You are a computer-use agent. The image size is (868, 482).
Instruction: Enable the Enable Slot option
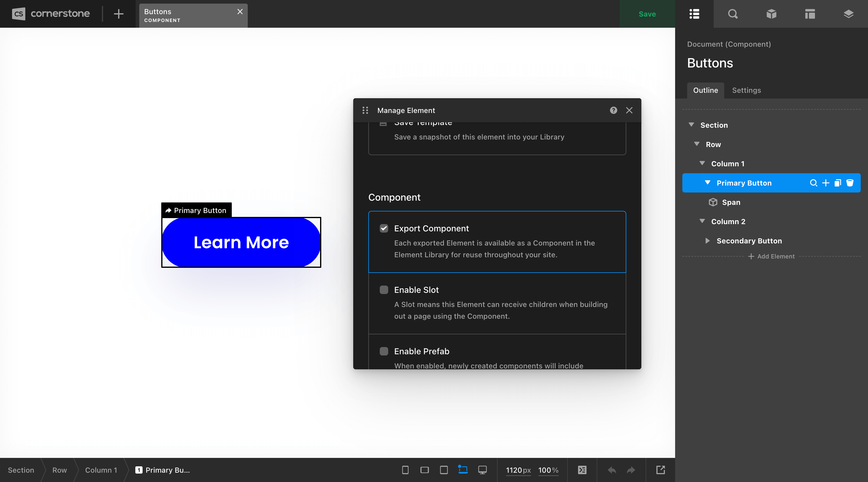tap(384, 290)
